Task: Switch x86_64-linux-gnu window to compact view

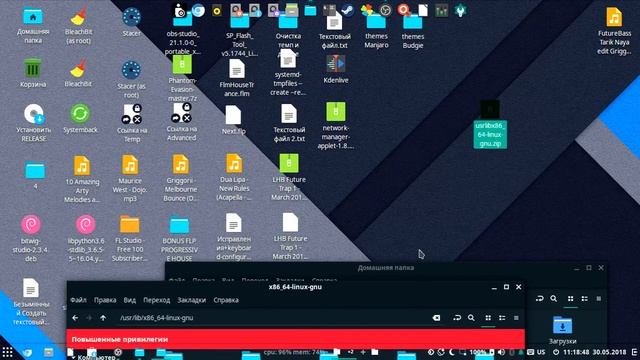Action: tap(516, 318)
